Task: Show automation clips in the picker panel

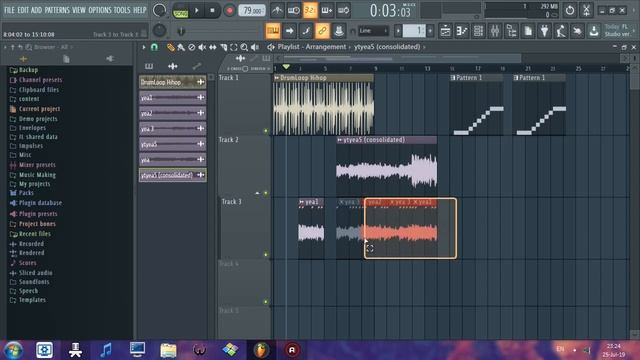Action: click(197, 66)
